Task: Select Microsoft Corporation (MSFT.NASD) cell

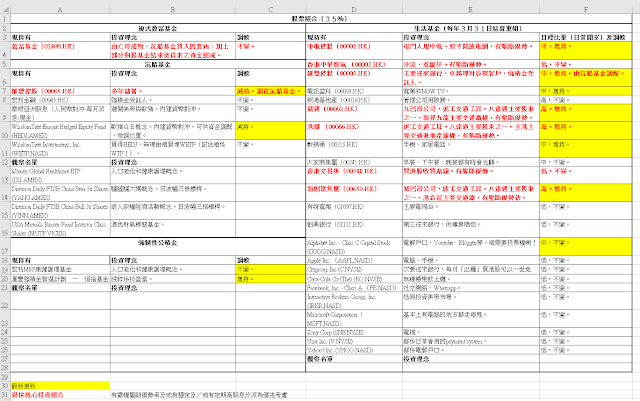Action: [x=354, y=319]
